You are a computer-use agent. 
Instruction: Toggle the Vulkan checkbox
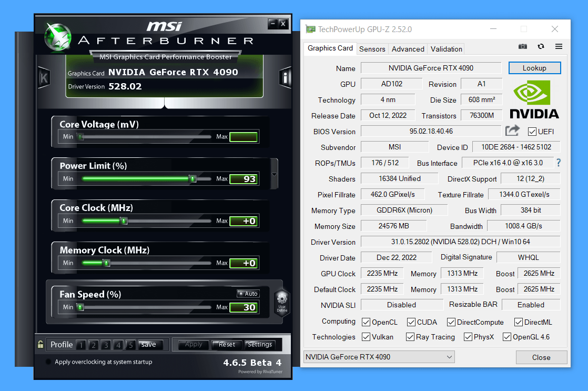pos(366,337)
